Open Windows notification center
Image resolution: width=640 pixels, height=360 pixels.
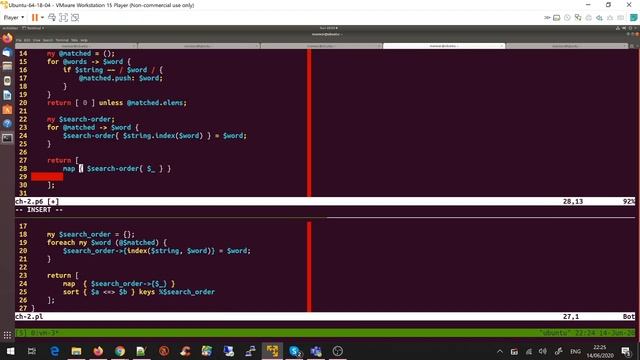click(x=626, y=351)
